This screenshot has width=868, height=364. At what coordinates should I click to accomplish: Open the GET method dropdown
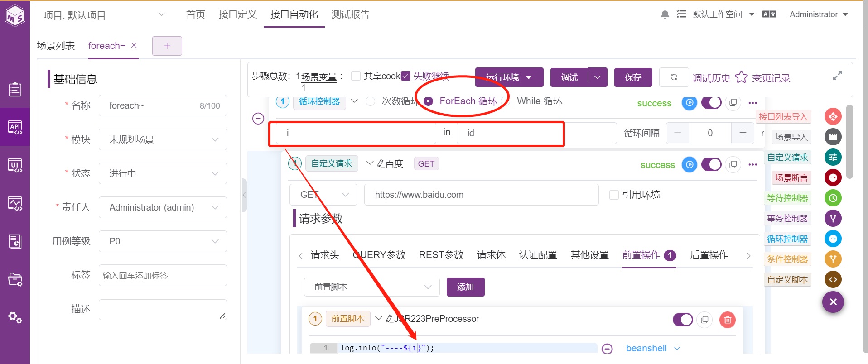[323, 195]
